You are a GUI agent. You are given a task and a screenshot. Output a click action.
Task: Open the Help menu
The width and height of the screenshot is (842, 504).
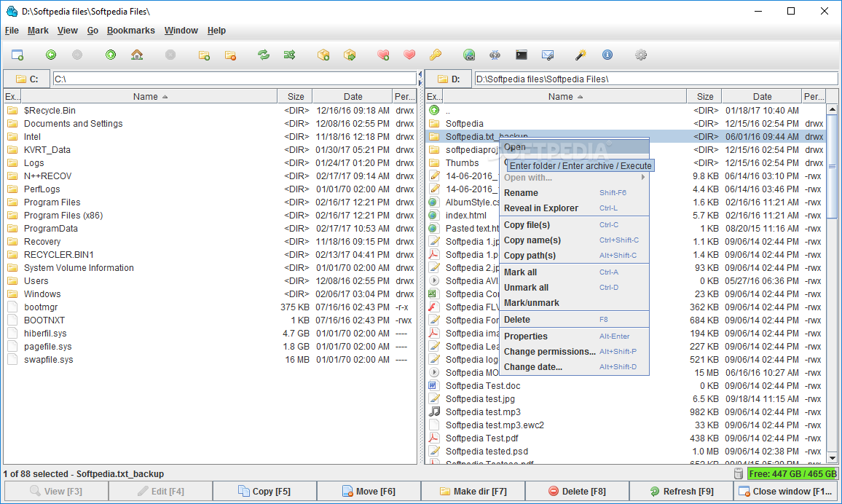216,31
